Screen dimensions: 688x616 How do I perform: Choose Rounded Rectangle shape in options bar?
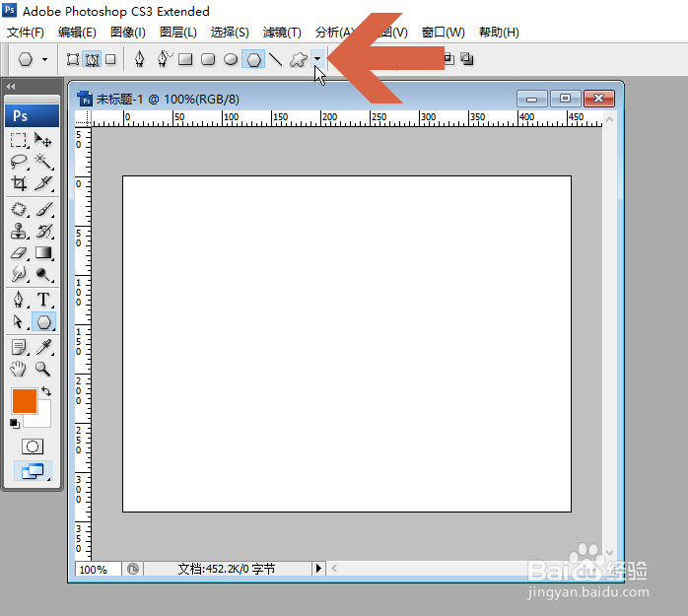[208, 59]
